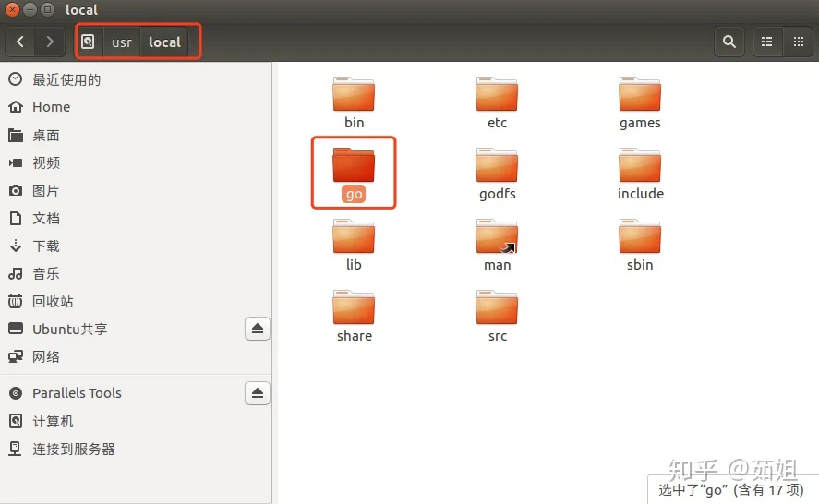Image resolution: width=819 pixels, height=504 pixels.
Task: Open 回收站 in the sidebar
Action: point(136,301)
